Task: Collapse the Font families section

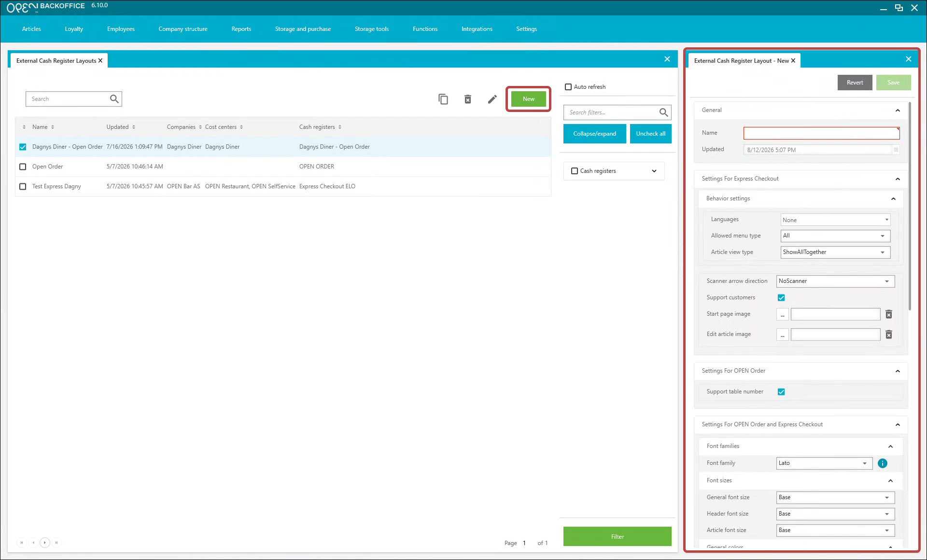Action: (890, 447)
